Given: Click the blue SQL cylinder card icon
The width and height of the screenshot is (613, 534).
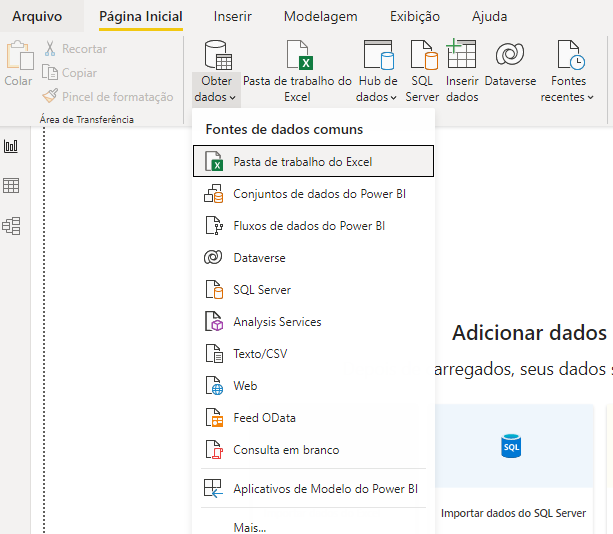Looking at the screenshot, I should pyautogui.click(x=511, y=446).
